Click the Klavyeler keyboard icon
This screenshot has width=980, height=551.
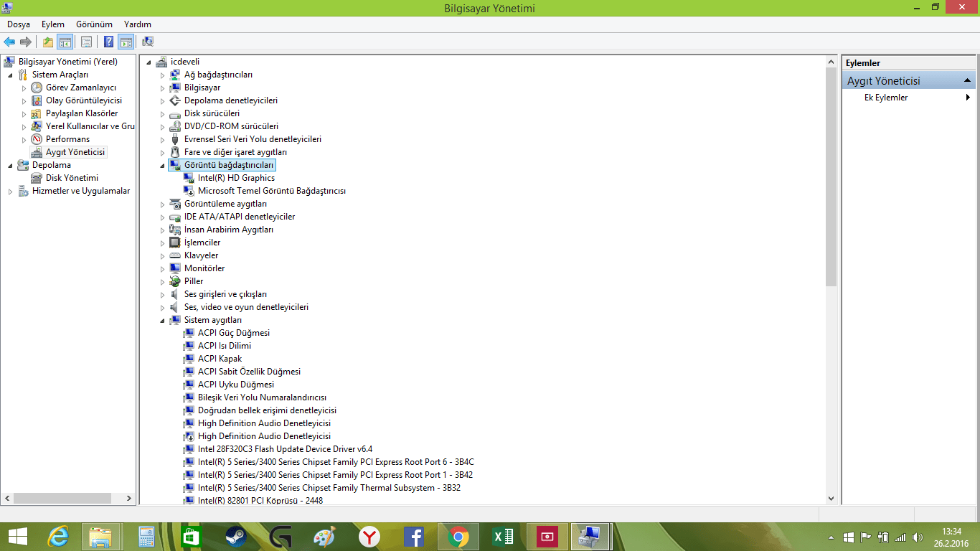click(x=175, y=255)
